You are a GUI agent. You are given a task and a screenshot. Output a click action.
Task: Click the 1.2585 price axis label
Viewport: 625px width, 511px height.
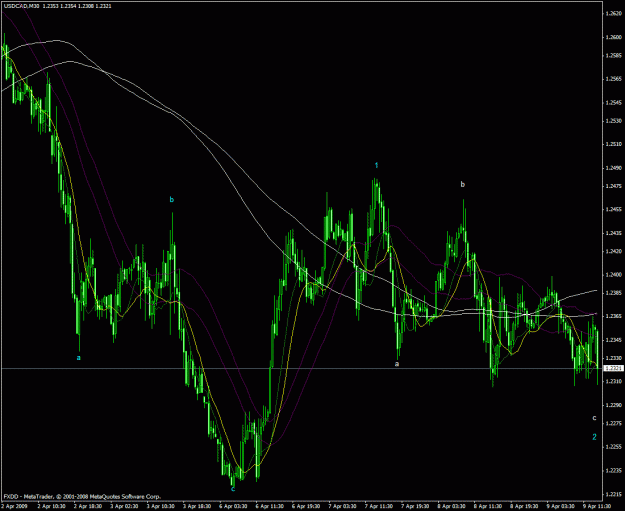[x=613, y=55]
